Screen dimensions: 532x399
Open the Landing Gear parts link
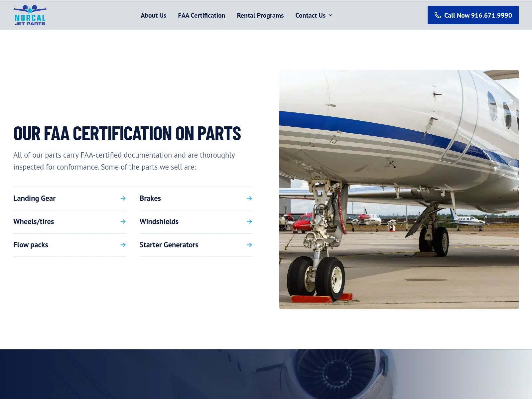coord(70,199)
